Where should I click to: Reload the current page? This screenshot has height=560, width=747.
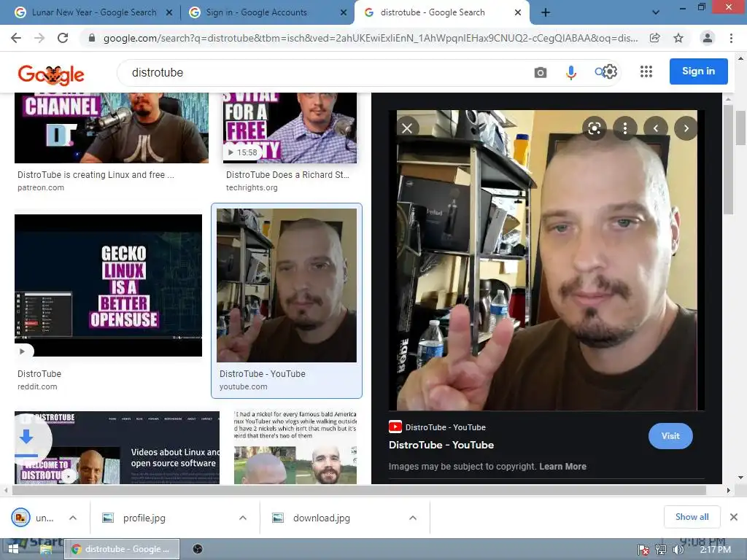(x=63, y=38)
